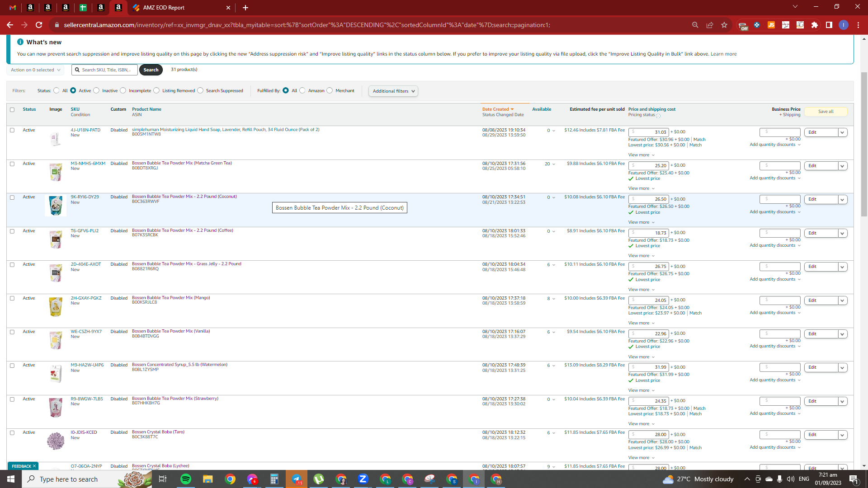This screenshot has height=488, width=868.
Task: Select Fulfilled By Merchant radio button
Action: pyautogui.click(x=330, y=91)
